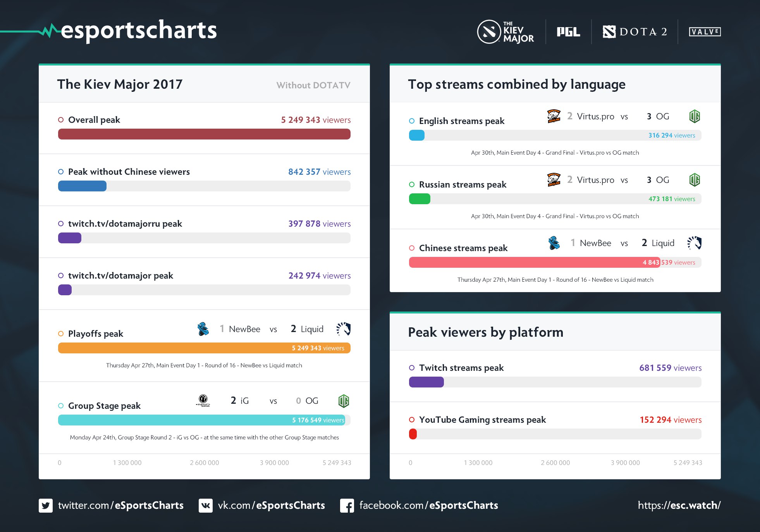This screenshot has width=760, height=532.
Task: Click Virtus.pro logo in English streams row
Action: coord(554,116)
